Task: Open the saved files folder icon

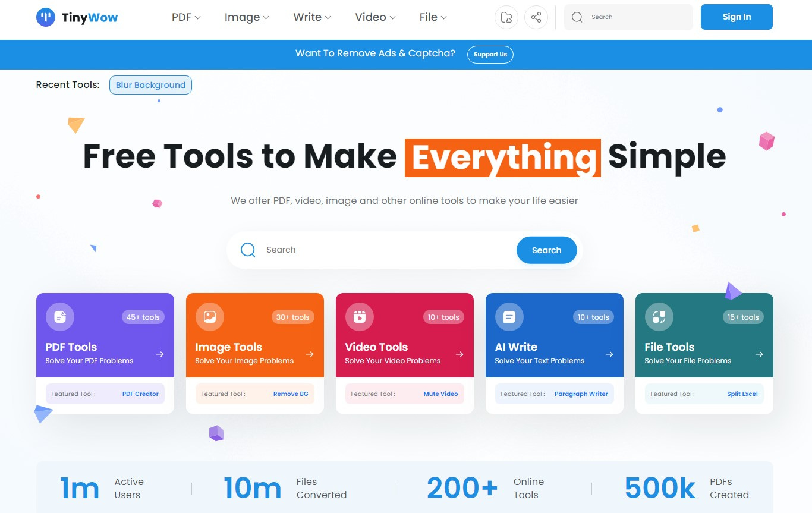Action: tap(506, 17)
